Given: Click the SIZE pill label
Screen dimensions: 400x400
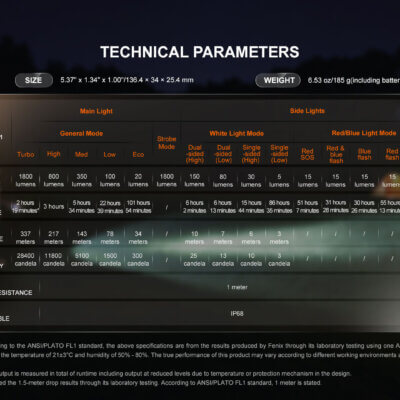Looking at the screenshot, I should tap(34, 80).
